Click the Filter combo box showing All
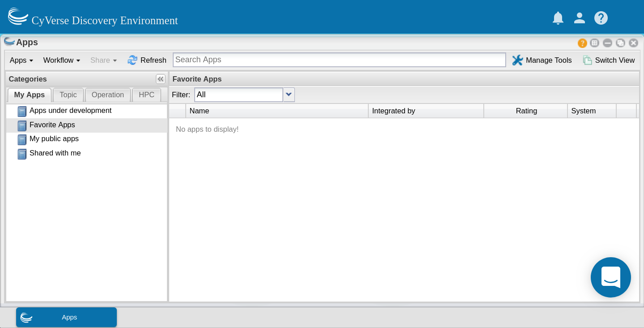This screenshot has width=644, height=328. (239, 95)
